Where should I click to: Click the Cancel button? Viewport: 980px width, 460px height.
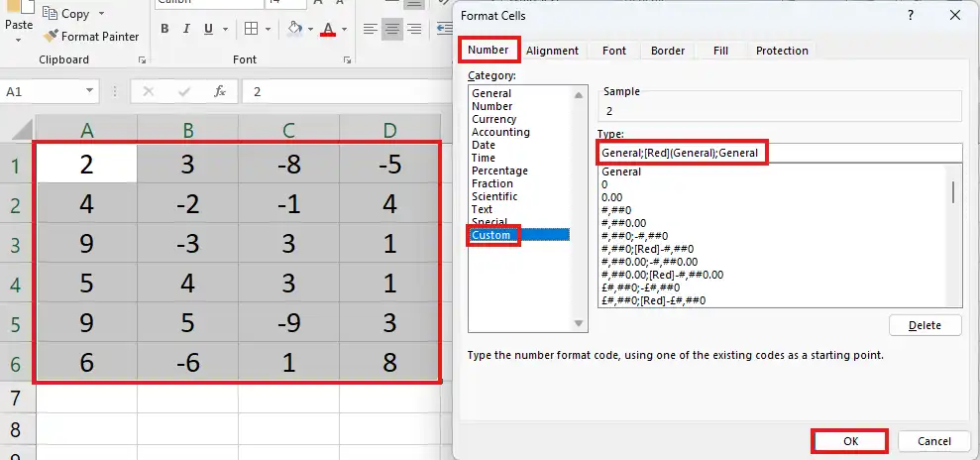coord(934,441)
